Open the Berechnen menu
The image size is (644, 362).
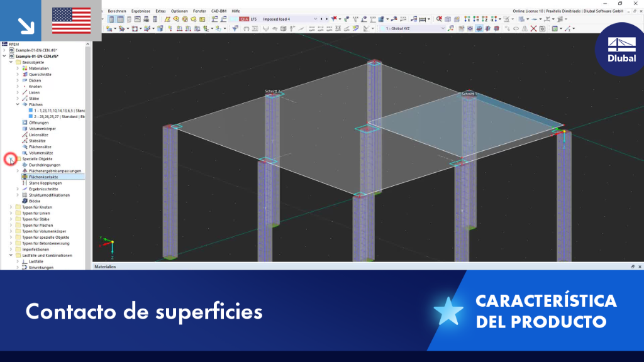(117, 11)
